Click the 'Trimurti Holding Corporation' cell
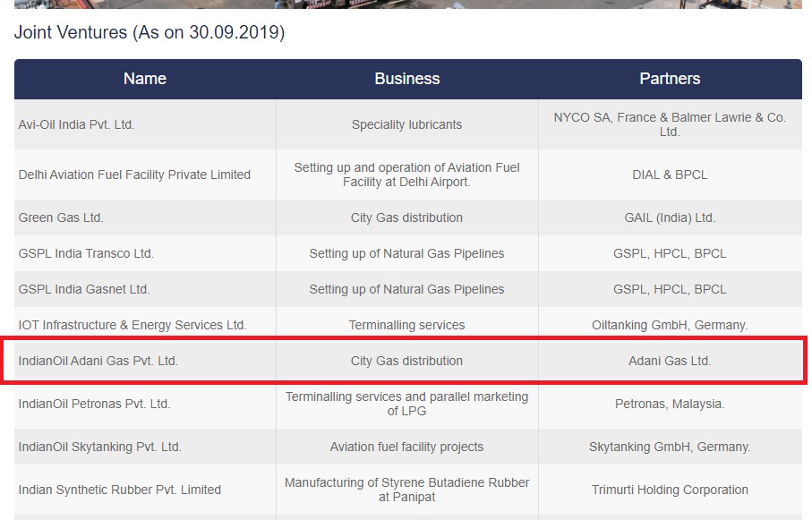This screenshot has height=520, width=812. 671,490
